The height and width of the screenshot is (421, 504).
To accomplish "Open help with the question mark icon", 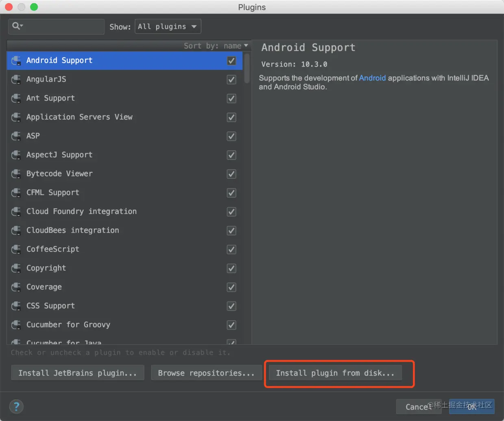I will [x=16, y=406].
